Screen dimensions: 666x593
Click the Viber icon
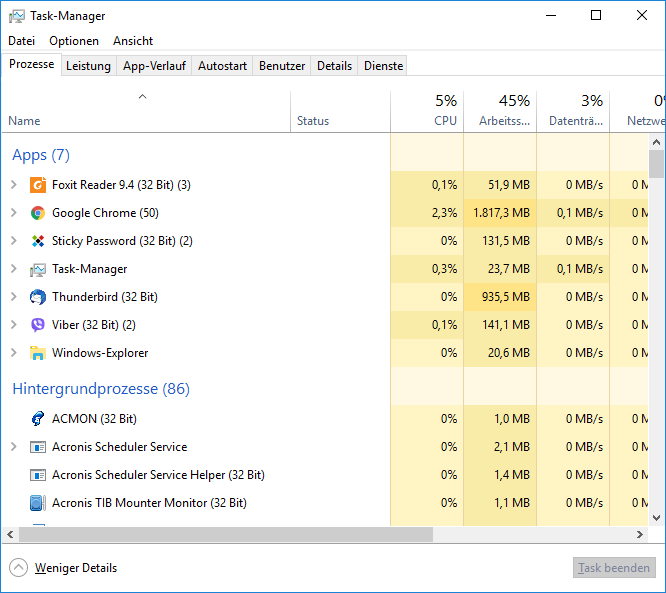point(38,325)
